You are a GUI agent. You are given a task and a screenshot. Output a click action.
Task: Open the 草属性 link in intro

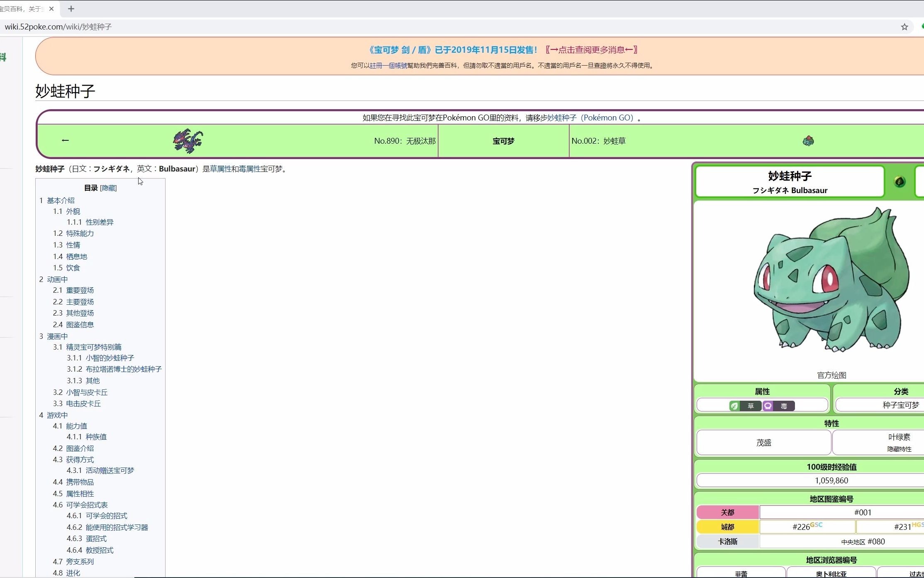(x=220, y=169)
